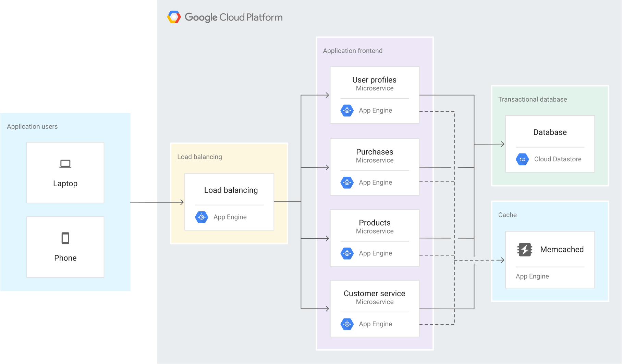Click the Cloud Datastore icon in Database card

(522, 159)
